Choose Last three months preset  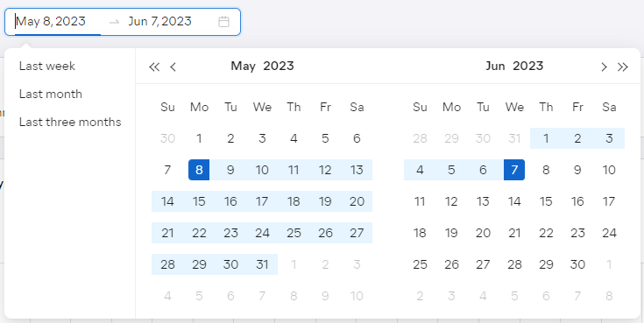click(70, 123)
